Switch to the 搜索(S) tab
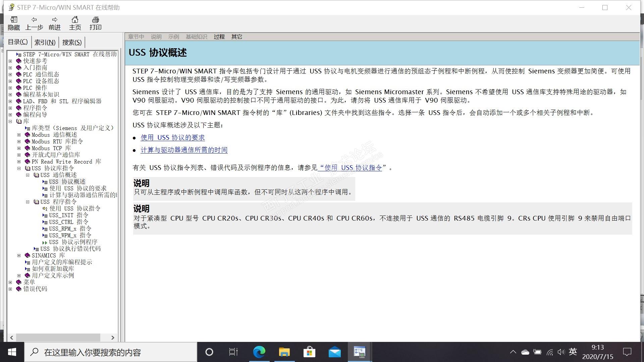Screen dimensions: 644x362 72,42
